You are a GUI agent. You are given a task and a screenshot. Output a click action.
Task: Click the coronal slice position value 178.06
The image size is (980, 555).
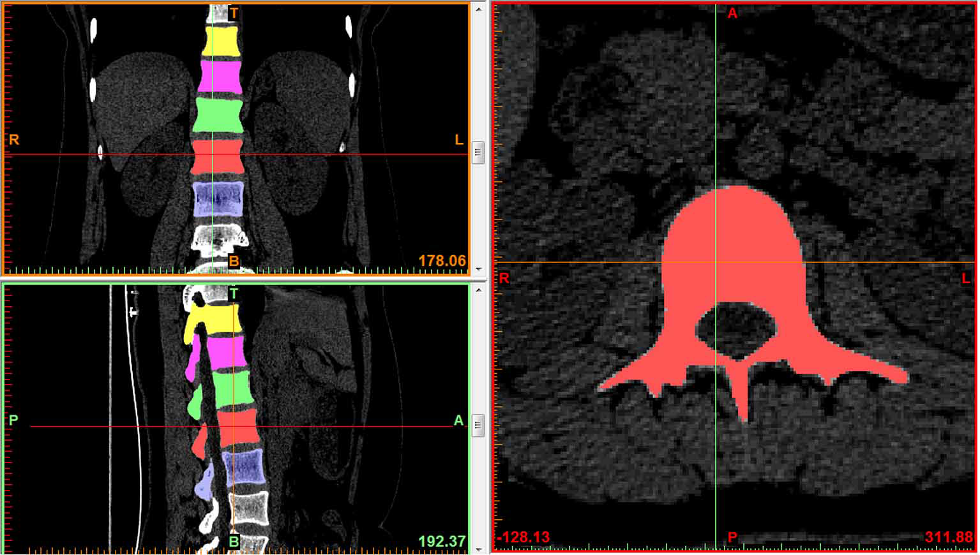(442, 261)
